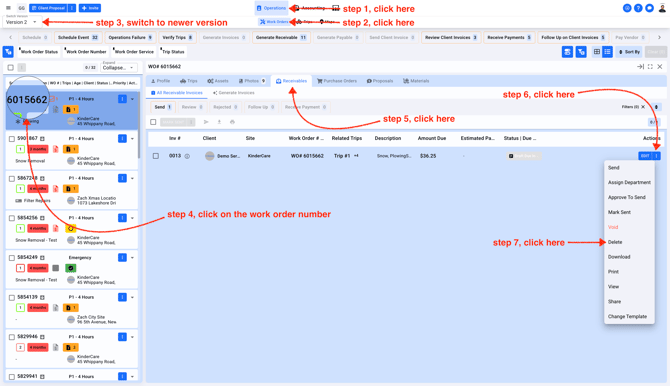Expand work order 5867248 card chevron
This screenshot has width=670, height=386.
coord(132,178)
